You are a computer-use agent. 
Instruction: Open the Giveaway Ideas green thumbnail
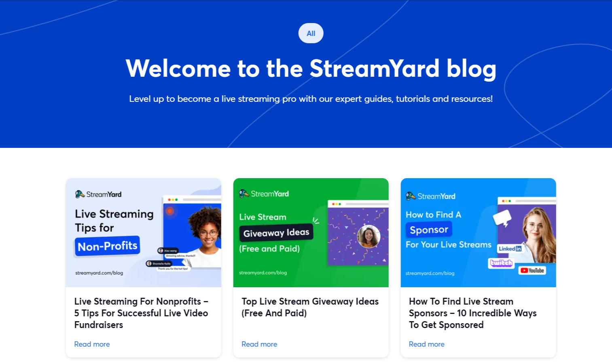pyautogui.click(x=311, y=233)
